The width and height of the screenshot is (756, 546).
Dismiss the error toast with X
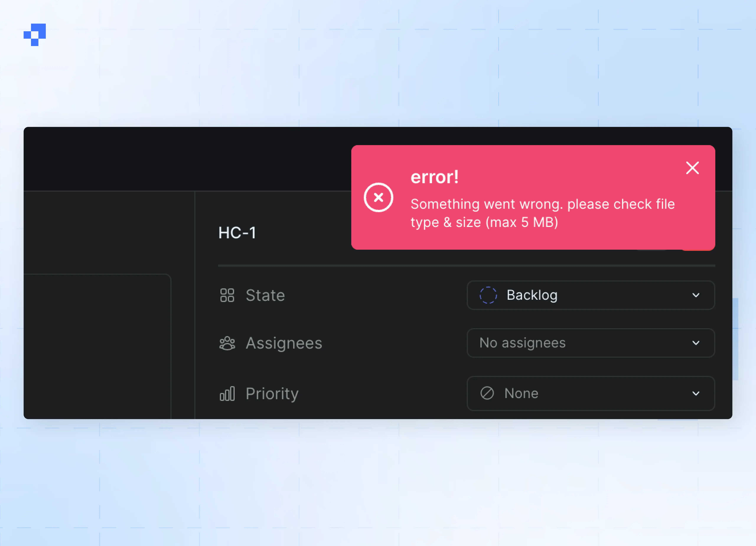692,168
